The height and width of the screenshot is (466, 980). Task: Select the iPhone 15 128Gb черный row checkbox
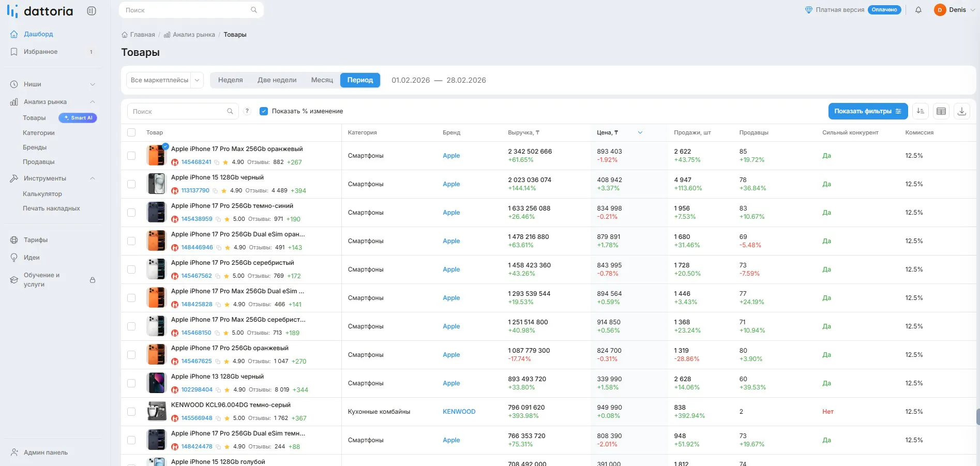[131, 184]
